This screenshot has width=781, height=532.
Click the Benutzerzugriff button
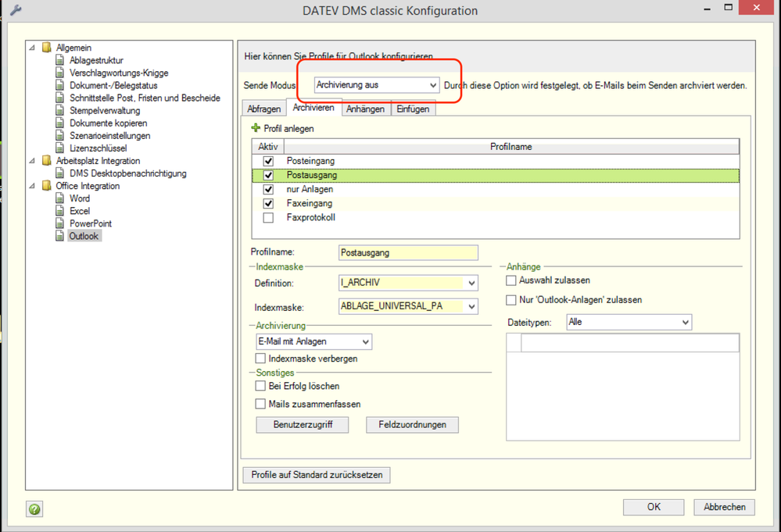click(303, 424)
